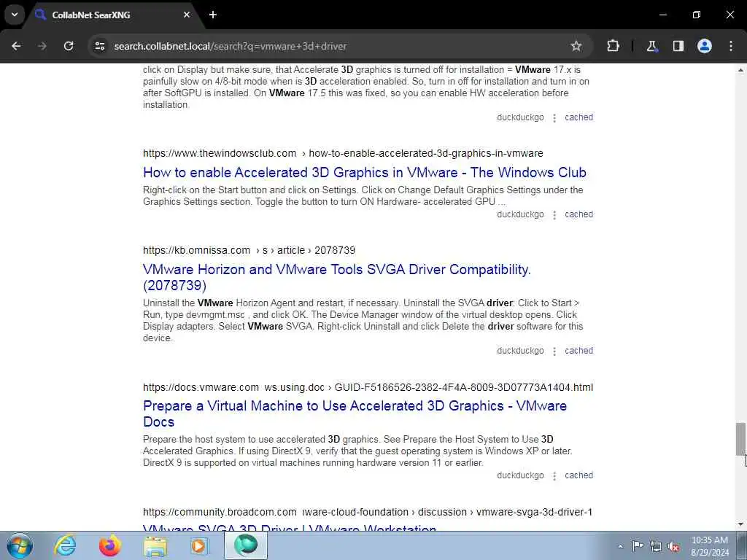Select the CollabNet SearXNG tab

point(113,15)
